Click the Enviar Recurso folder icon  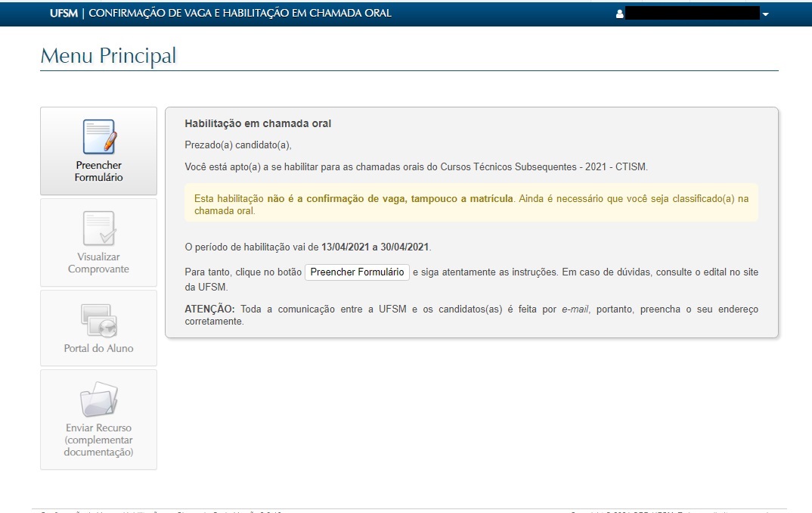click(x=98, y=400)
